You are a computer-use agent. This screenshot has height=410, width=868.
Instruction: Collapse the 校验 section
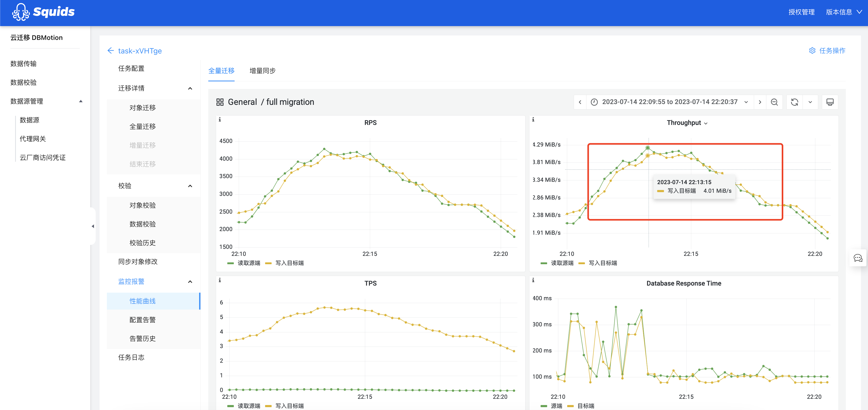click(190, 186)
